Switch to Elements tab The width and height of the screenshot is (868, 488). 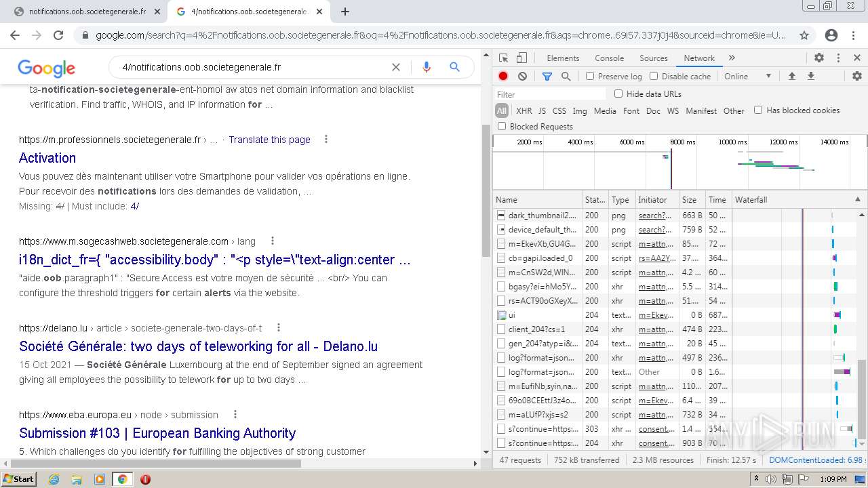563,58
